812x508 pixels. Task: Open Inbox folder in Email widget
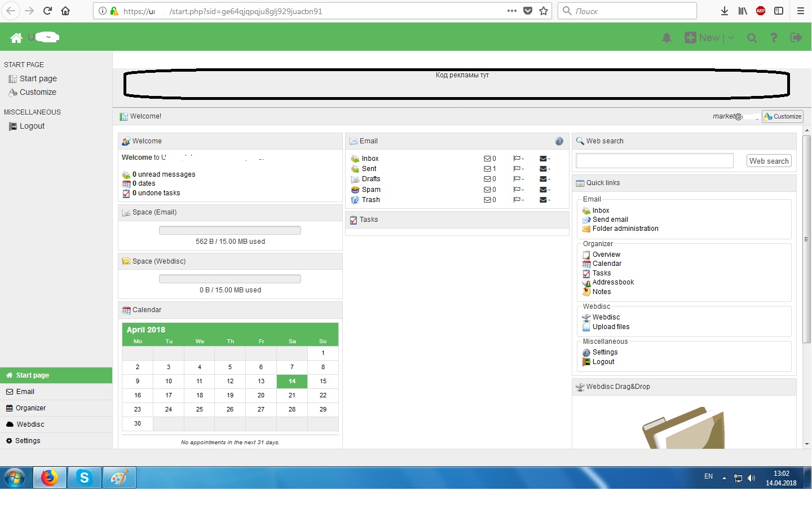click(x=370, y=159)
